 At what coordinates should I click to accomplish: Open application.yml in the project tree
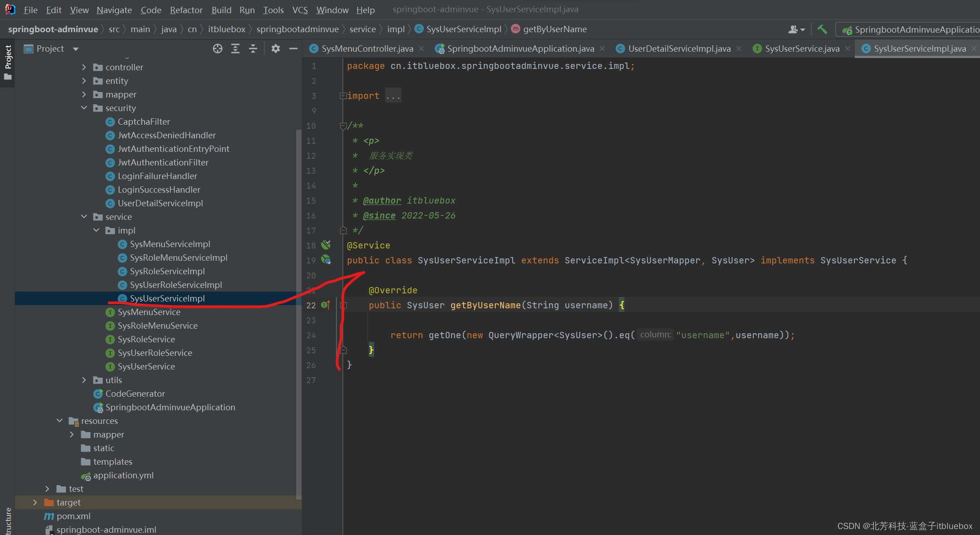[x=123, y=475]
